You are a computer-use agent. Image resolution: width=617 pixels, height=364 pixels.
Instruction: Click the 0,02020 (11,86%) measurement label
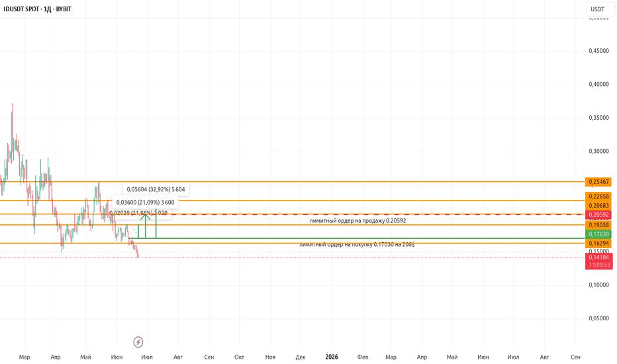click(138, 213)
